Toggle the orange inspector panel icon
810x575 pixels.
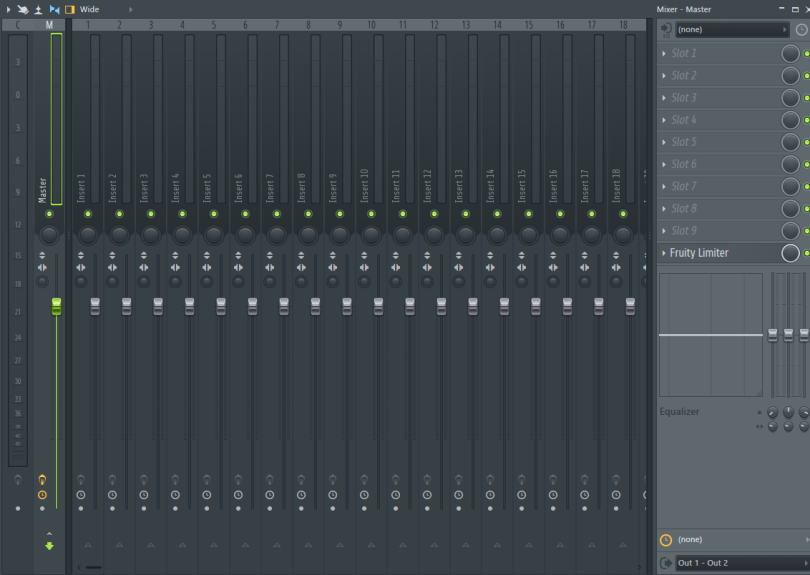click(x=70, y=9)
